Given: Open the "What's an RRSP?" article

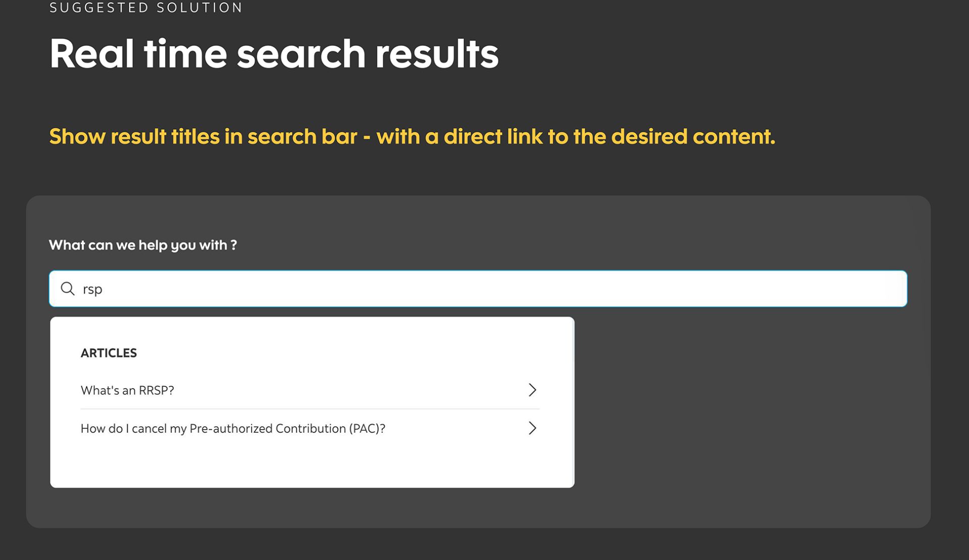Looking at the screenshot, I should [x=127, y=390].
